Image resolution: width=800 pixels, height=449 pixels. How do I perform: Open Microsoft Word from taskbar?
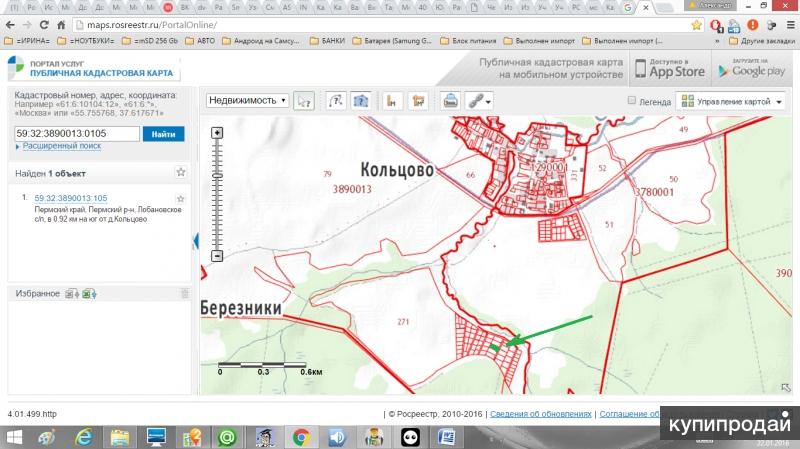tap(447, 437)
